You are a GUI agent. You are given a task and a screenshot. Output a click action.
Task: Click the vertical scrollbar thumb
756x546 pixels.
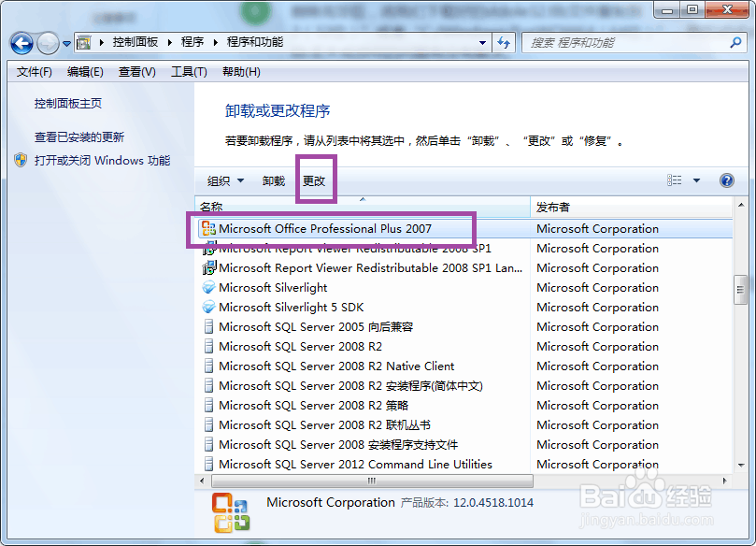point(740,290)
